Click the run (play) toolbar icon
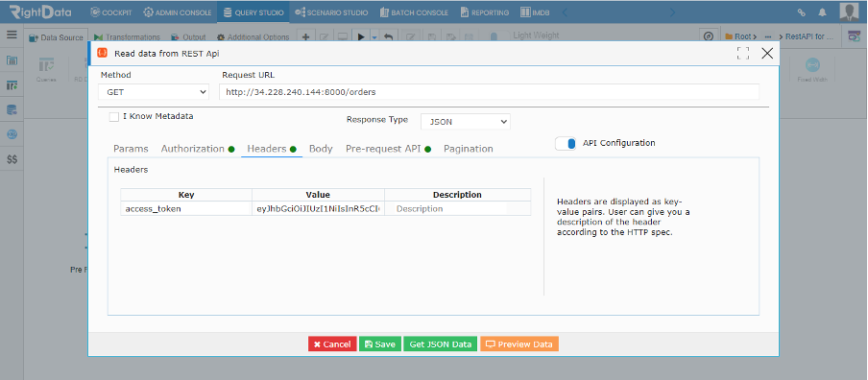 click(361, 37)
